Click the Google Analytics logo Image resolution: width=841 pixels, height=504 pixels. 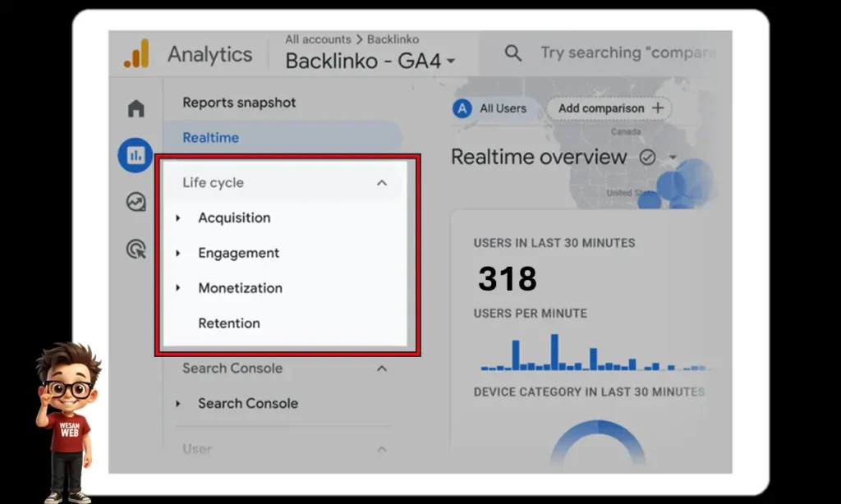coord(137,53)
